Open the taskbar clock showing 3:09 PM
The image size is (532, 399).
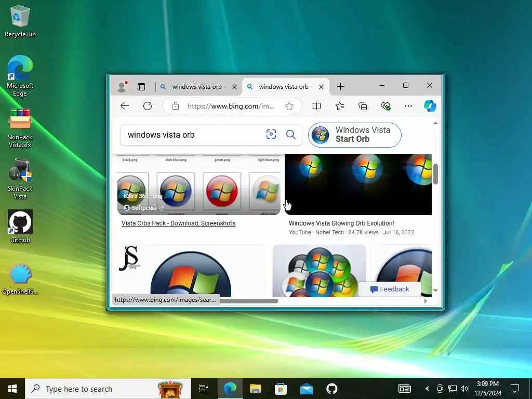click(x=487, y=389)
